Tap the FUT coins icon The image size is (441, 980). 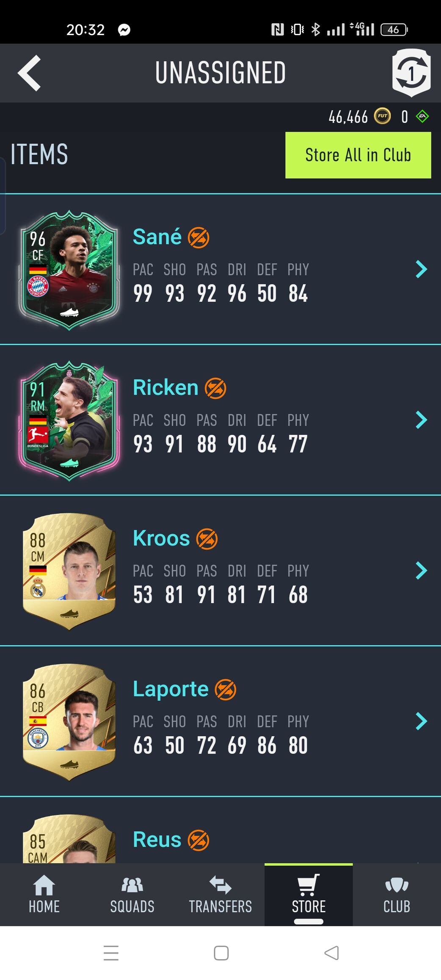coord(383,116)
